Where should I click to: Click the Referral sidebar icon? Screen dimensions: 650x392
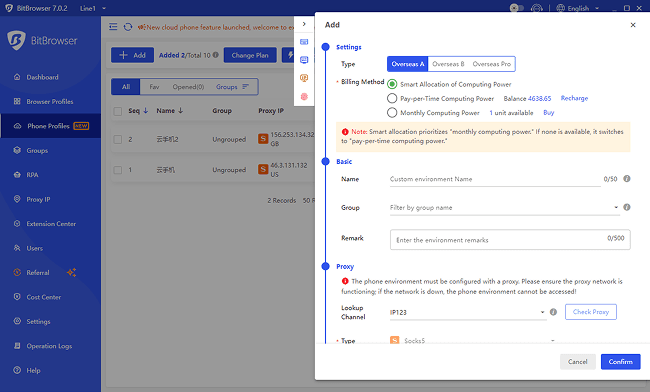(x=17, y=273)
